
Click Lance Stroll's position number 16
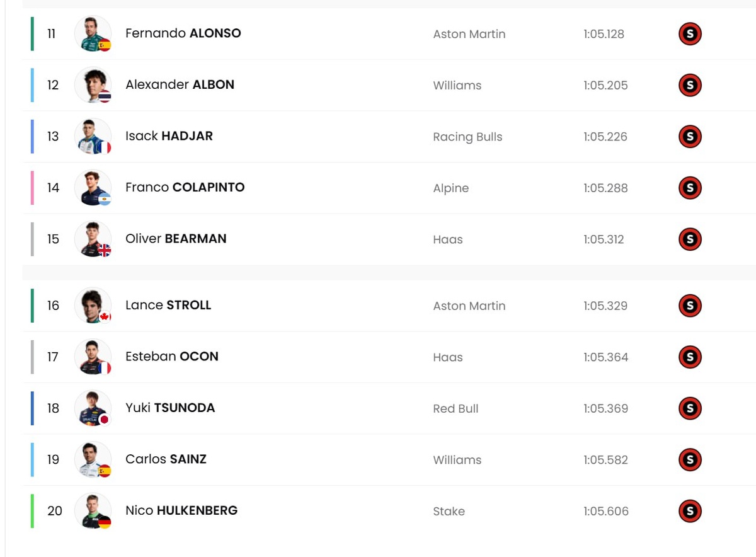pos(54,306)
